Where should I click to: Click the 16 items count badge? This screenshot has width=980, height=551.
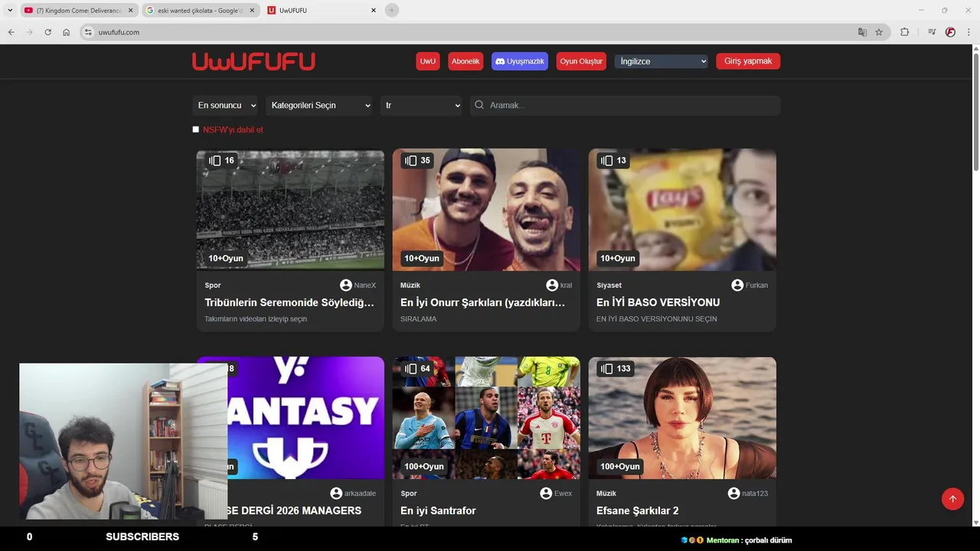point(222,161)
